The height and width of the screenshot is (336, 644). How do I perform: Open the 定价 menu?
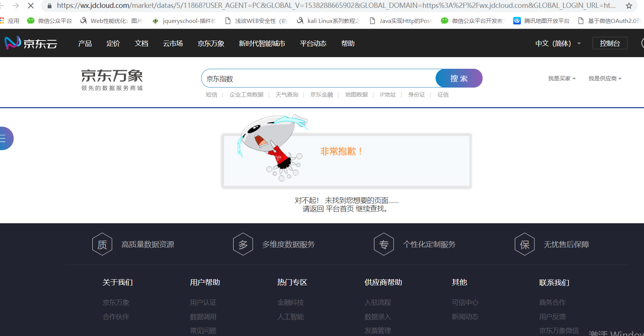coord(113,43)
